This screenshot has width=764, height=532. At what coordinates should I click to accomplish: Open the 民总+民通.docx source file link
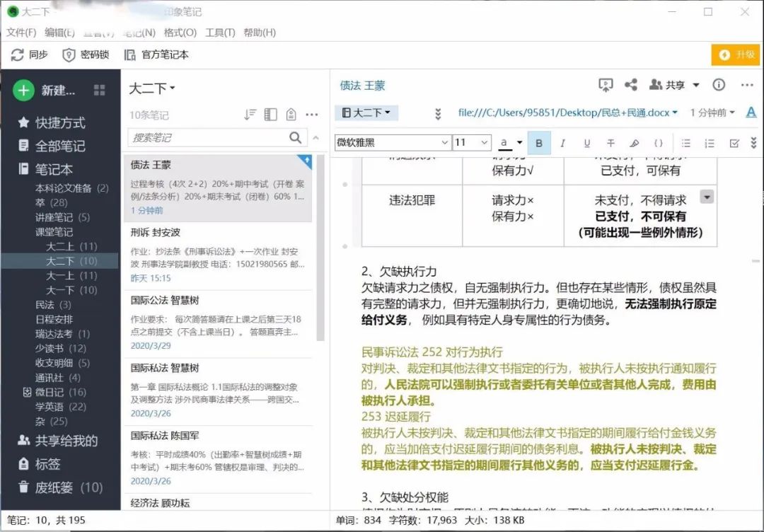[x=563, y=112]
